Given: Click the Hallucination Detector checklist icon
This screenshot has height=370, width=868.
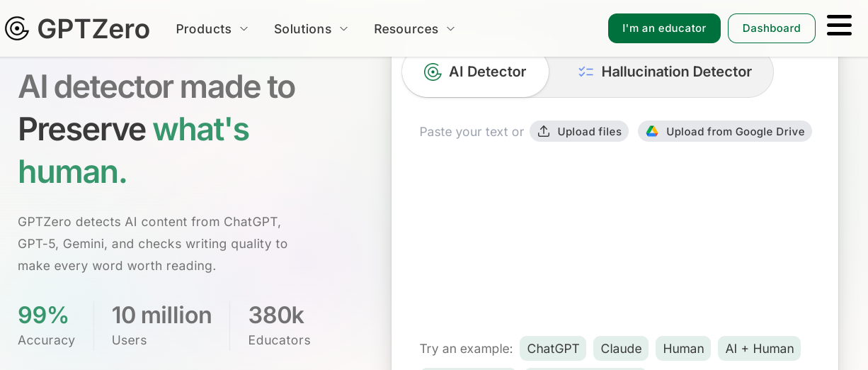Looking at the screenshot, I should 586,72.
